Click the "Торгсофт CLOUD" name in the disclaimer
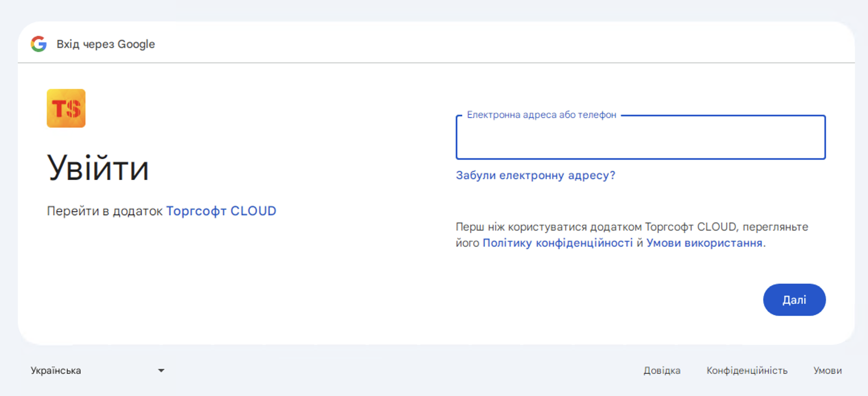The width and height of the screenshot is (868, 396). (690, 227)
